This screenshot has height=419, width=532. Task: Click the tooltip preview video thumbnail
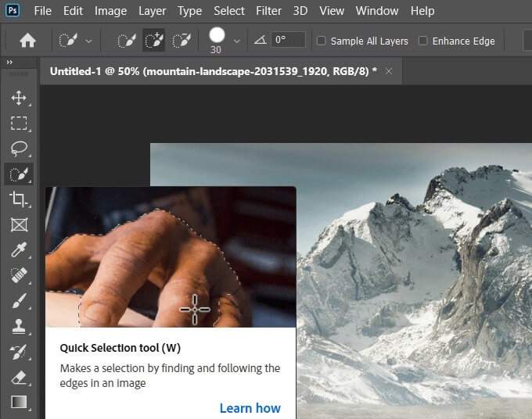[171, 257]
